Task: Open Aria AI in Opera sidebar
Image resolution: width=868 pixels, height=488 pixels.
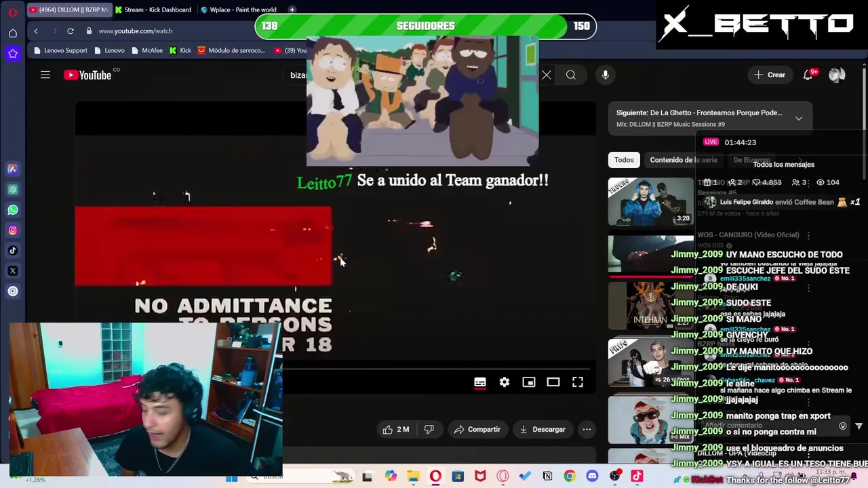Action: point(13,169)
